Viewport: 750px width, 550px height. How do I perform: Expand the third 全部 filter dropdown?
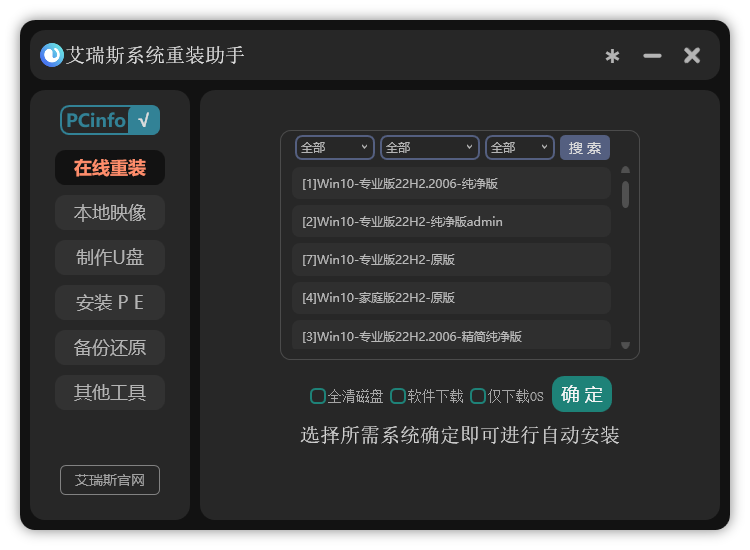coord(519,148)
